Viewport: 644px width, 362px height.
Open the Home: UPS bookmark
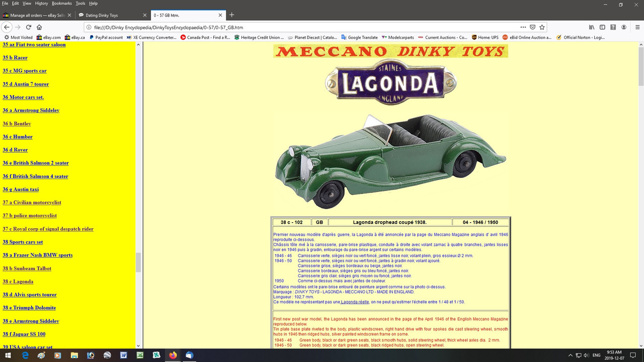tap(485, 37)
